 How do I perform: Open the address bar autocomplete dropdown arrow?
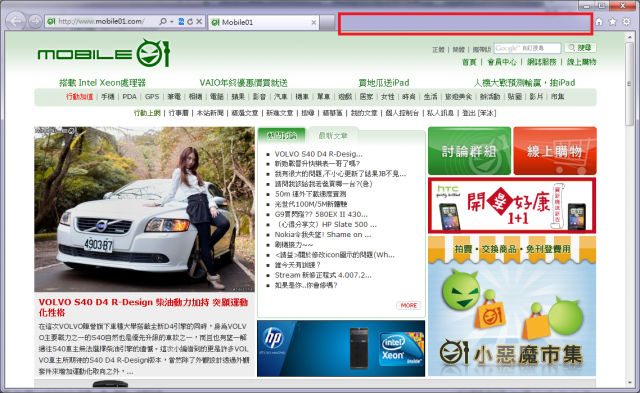[171, 22]
